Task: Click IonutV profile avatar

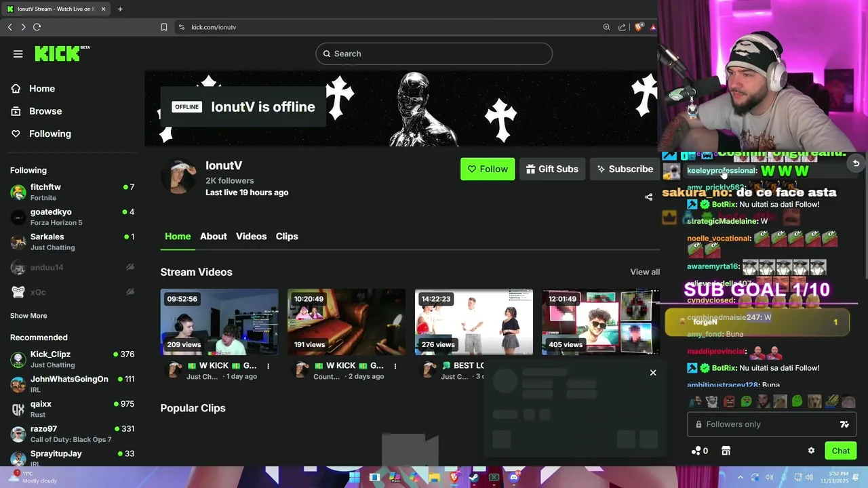Action: click(x=178, y=178)
